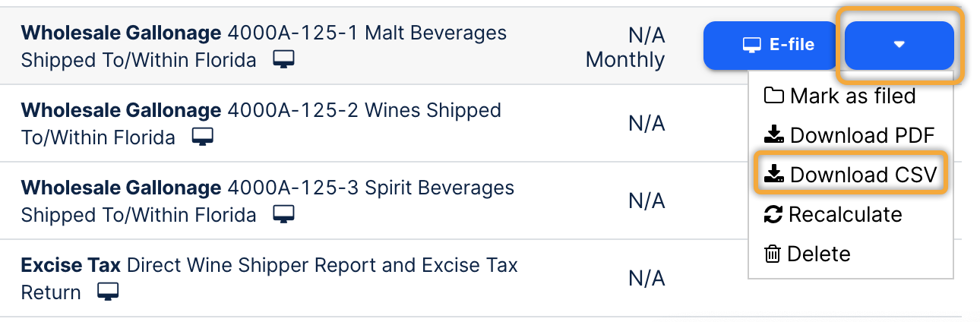Click the monitor icon beside Wines Shipped report
This screenshot has width=980, height=322.
click(202, 137)
